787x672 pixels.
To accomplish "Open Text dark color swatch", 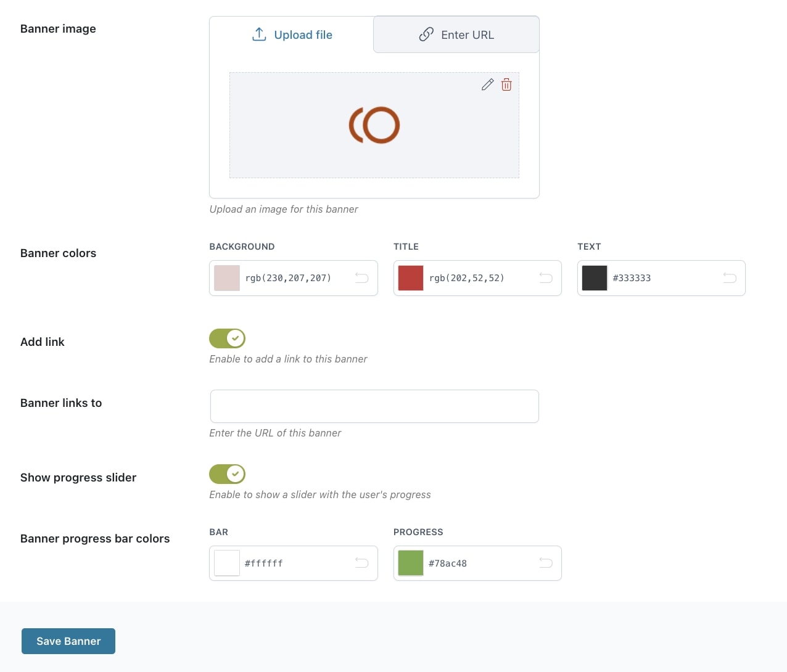I will 595,278.
